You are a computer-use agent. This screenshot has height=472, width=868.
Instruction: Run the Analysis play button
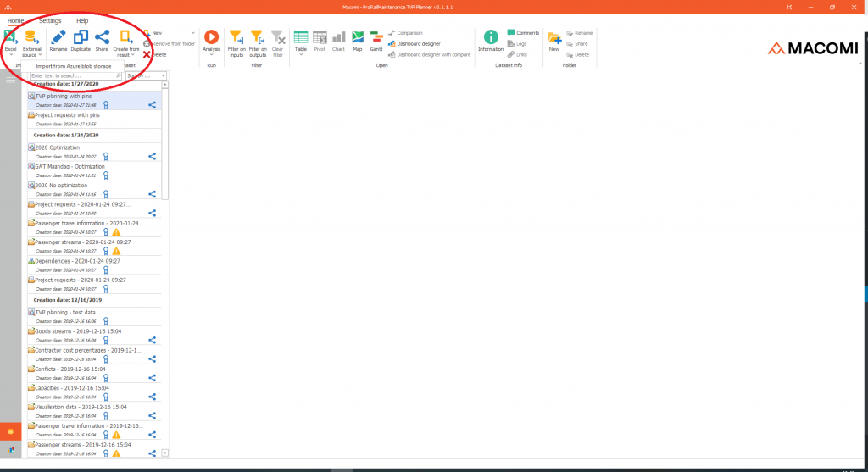click(211, 38)
